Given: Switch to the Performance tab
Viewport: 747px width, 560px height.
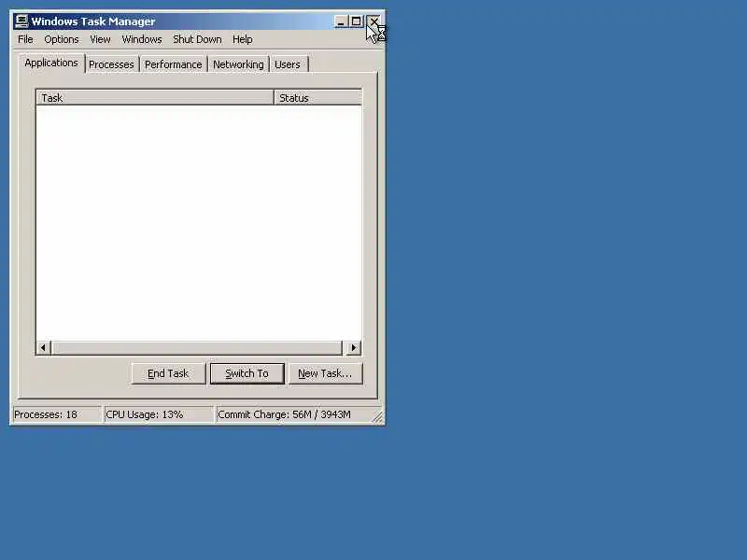Looking at the screenshot, I should (174, 64).
